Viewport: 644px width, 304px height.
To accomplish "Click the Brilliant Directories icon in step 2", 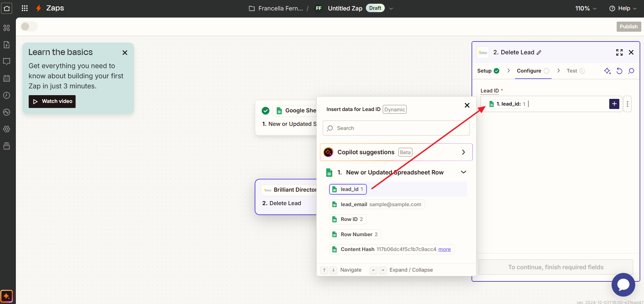I will click(x=268, y=190).
